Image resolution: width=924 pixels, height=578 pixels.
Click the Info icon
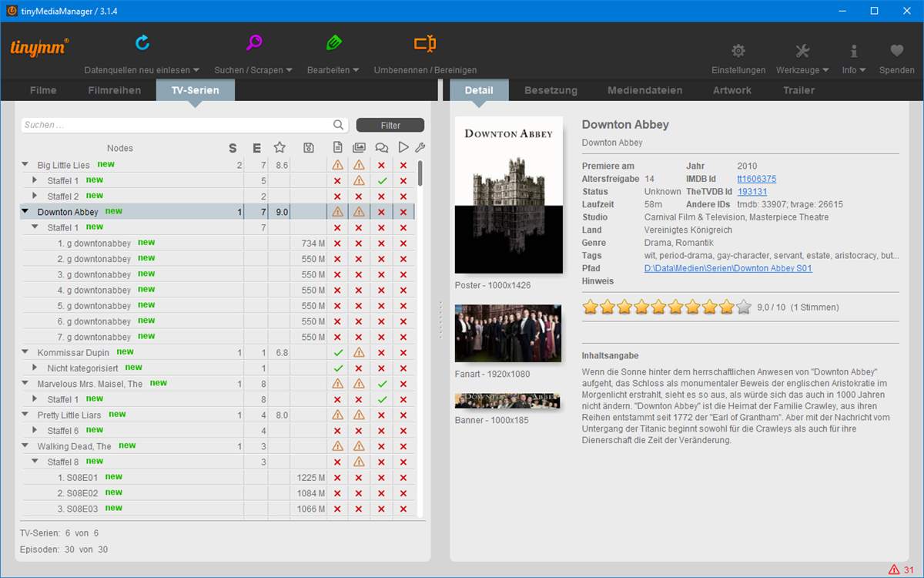(x=854, y=51)
